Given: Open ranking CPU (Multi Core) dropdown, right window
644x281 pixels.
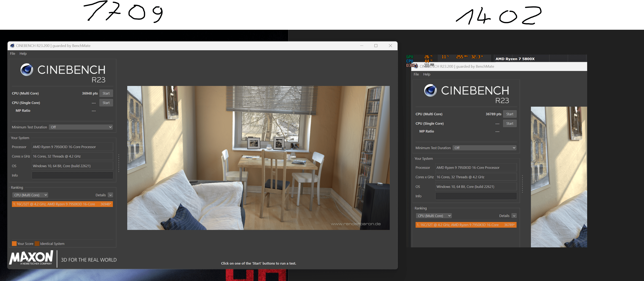Looking at the screenshot, I should [x=433, y=216].
